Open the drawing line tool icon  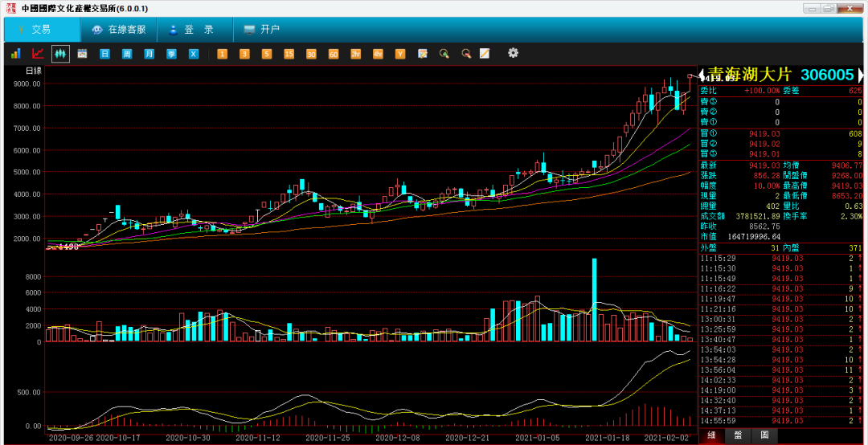pos(485,54)
